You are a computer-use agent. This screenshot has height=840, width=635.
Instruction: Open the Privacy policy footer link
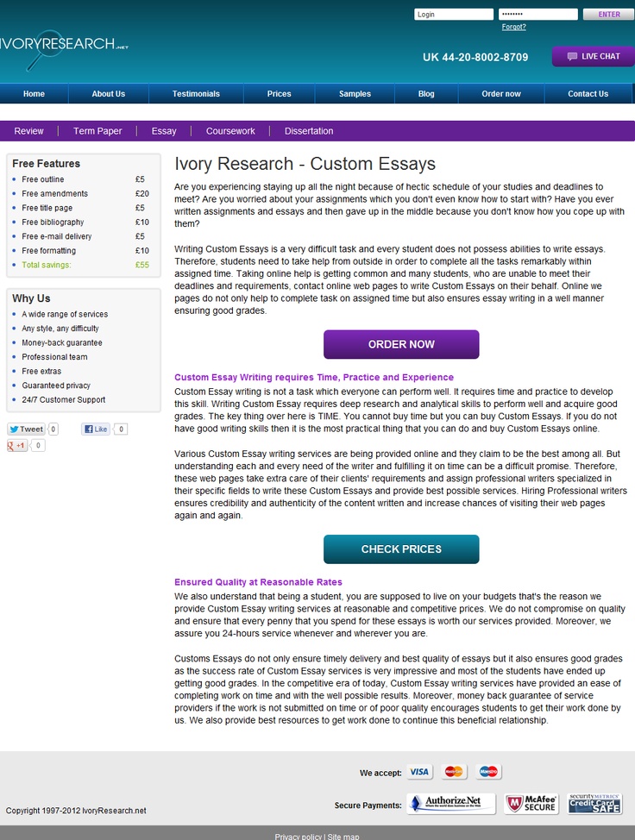(298, 837)
